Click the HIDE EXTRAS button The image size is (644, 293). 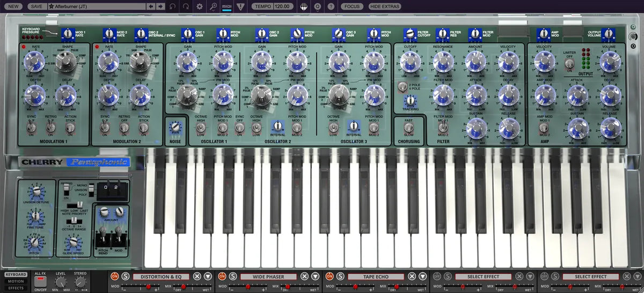(x=385, y=6)
